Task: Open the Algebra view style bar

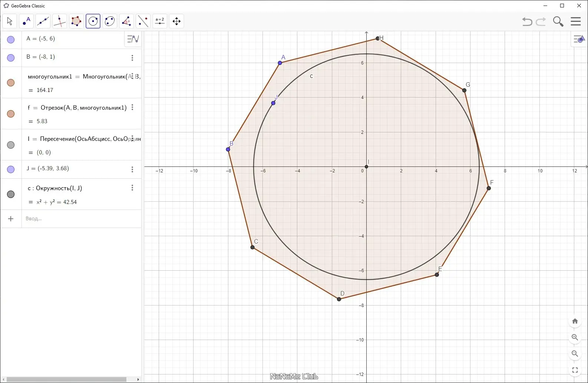Action: point(133,39)
